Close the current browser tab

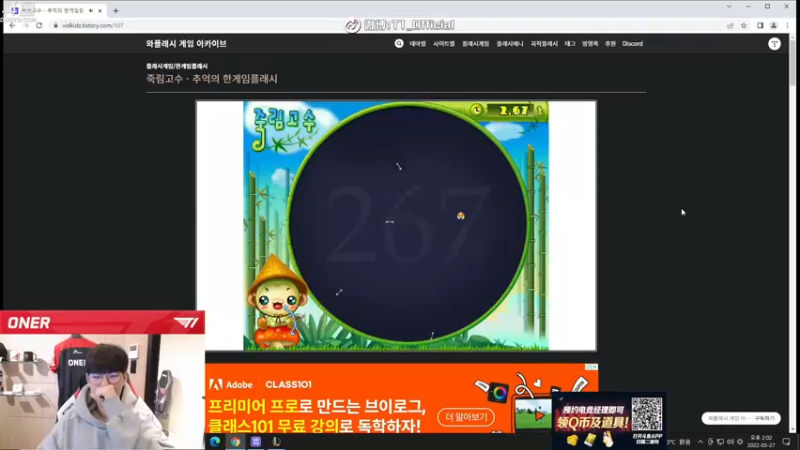100,10
